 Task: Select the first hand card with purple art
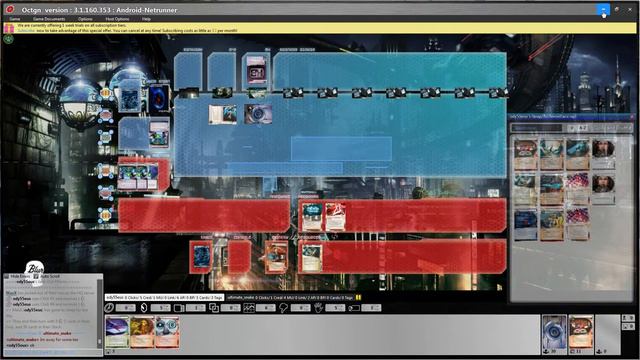(x=117, y=332)
